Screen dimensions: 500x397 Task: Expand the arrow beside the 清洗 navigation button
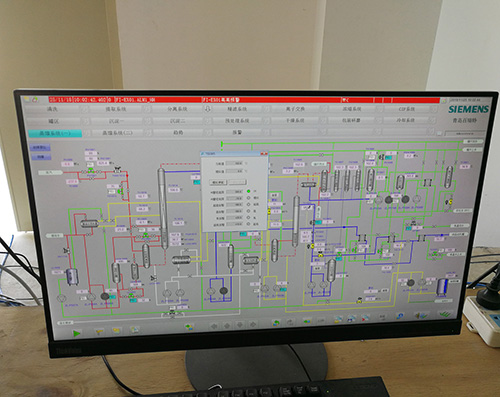pyautogui.click(x=85, y=109)
